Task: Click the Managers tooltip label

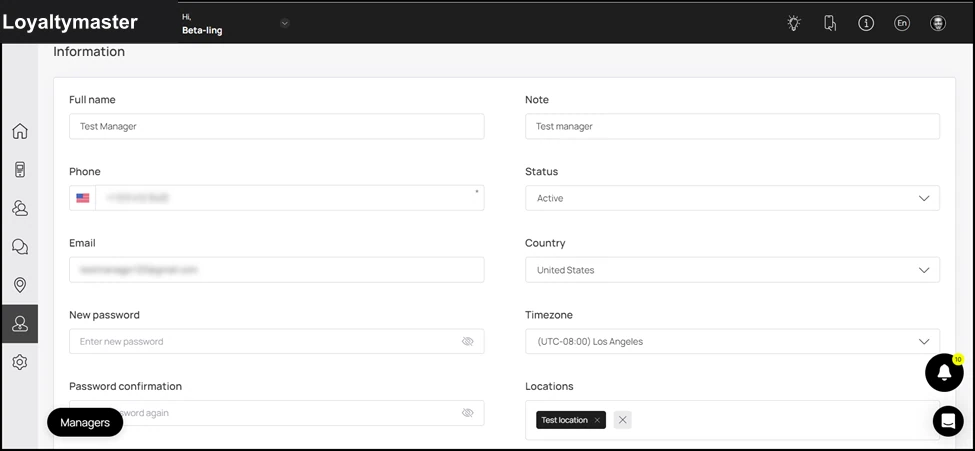Action: pyautogui.click(x=85, y=423)
